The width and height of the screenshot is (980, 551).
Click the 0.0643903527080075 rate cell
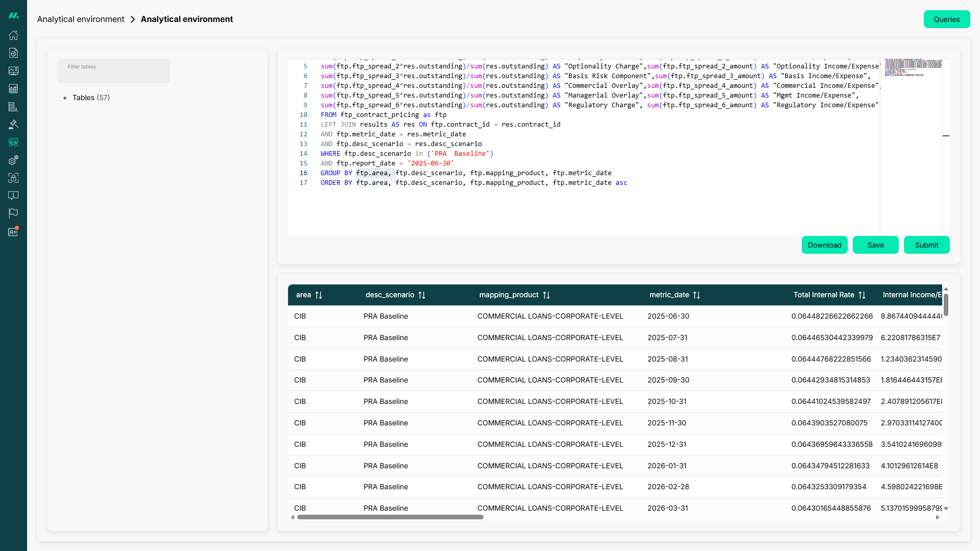829,423
